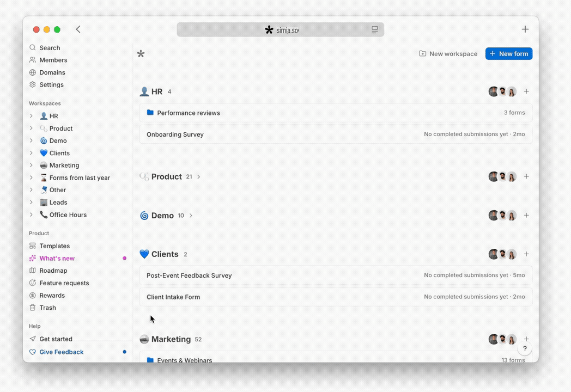
Task: Click the Roadmap map icon
Action: tap(32, 271)
